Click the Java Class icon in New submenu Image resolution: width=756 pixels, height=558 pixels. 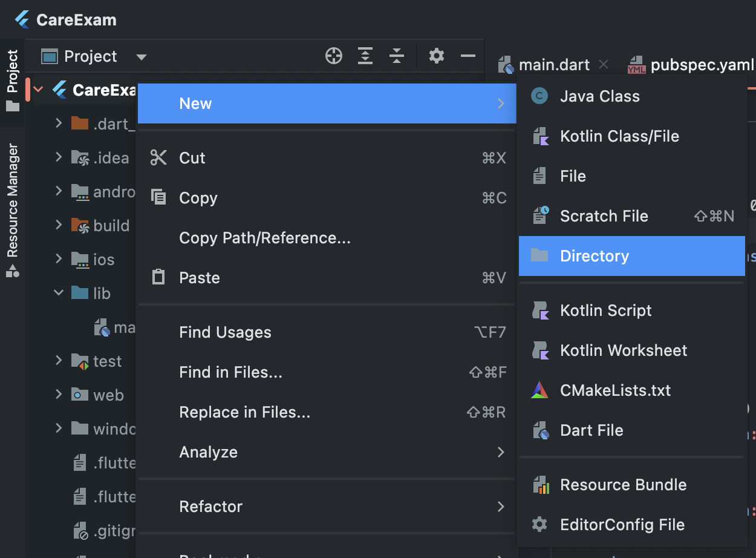point(539,96)
